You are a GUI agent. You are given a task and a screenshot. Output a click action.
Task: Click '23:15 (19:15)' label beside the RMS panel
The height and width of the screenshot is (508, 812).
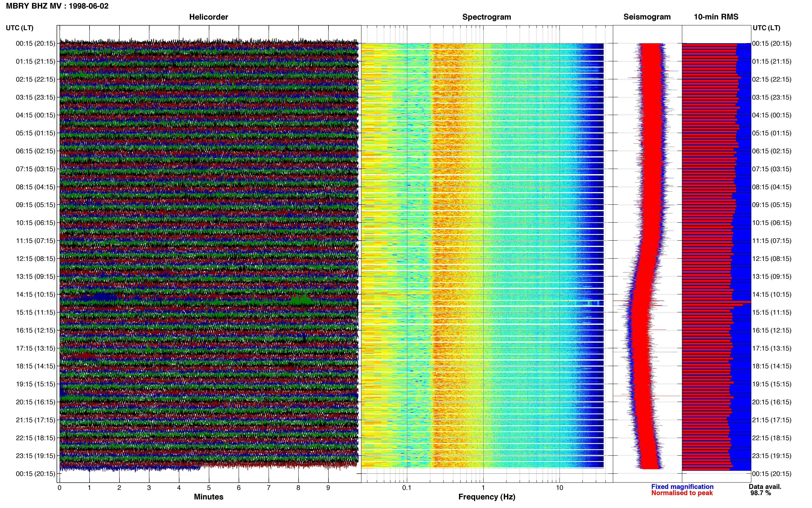pyautogui.click(x=772, y=456)
